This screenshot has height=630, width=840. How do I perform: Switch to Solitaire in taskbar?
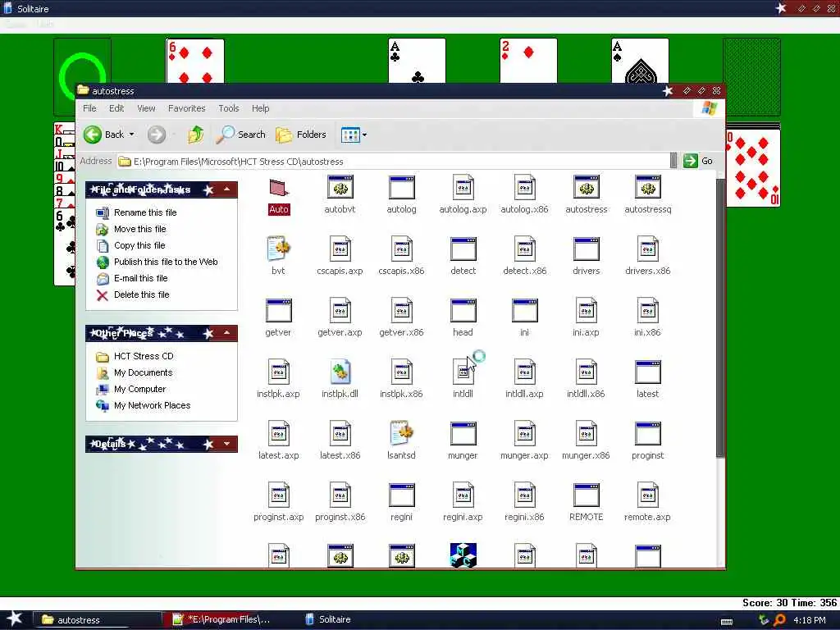328,619
